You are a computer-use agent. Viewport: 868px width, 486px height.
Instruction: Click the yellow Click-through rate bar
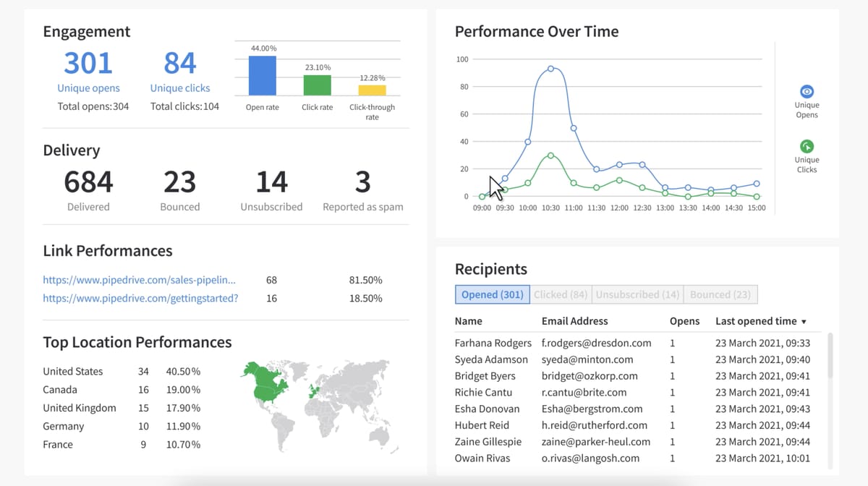click(x=372, y=90)
